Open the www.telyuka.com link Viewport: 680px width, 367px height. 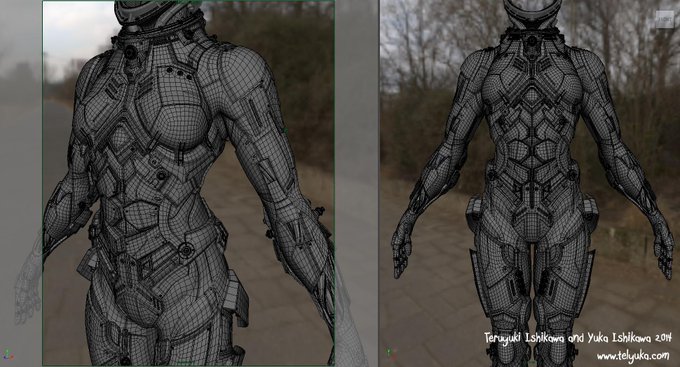tap(633, 356)
